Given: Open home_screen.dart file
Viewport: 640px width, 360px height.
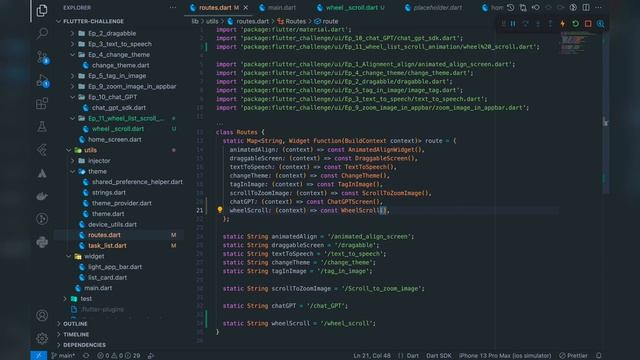Looking at the screenshot, I should pos(115,140).
